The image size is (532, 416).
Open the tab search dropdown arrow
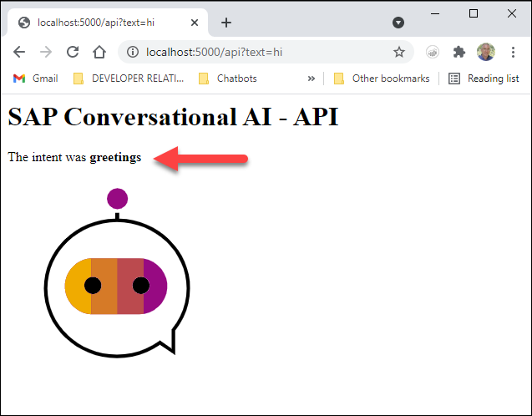(x=398, y=23)
